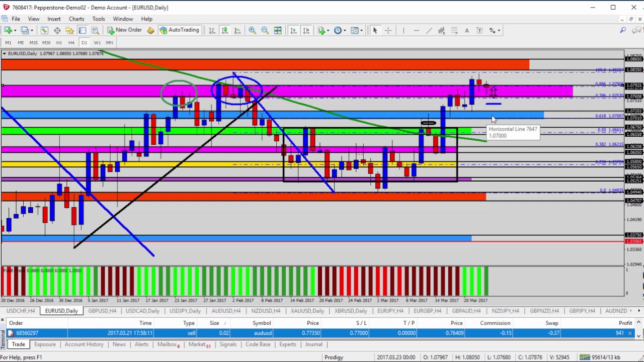The height and width of the screenshot is (362, 644).
Task: Select the Text 'A' drawing tool
Action: [x=466, y=30]
